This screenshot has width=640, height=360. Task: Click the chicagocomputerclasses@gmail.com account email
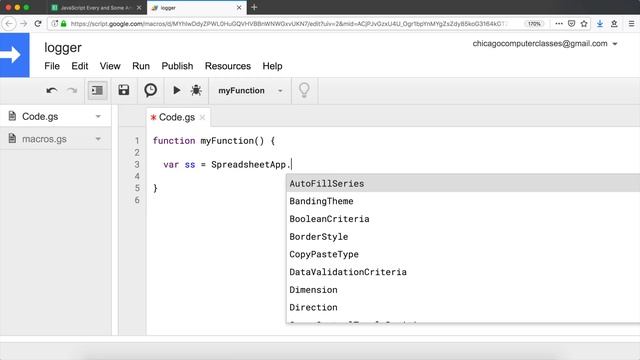(540, 44)
